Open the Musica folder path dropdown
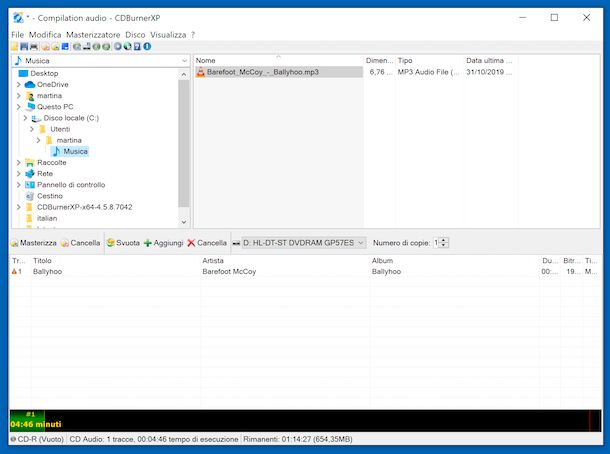Viewport: 610px width, 454px height. point(184,61)
